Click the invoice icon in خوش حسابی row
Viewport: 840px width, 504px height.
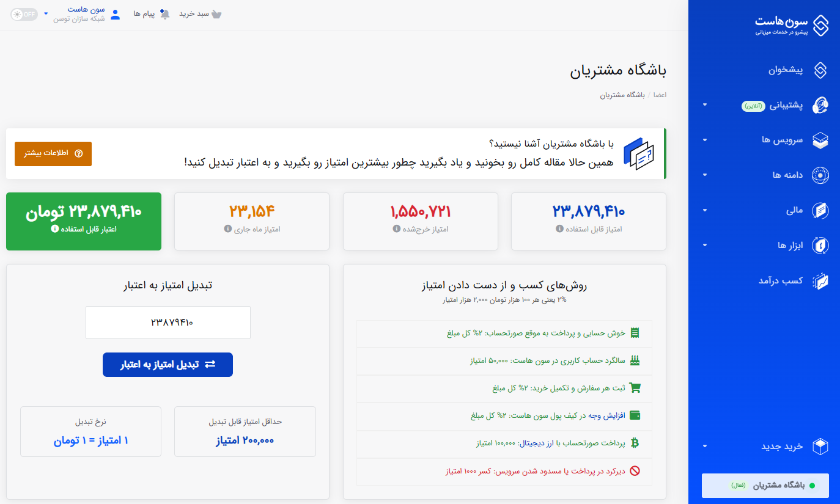(x=635, y=333)
